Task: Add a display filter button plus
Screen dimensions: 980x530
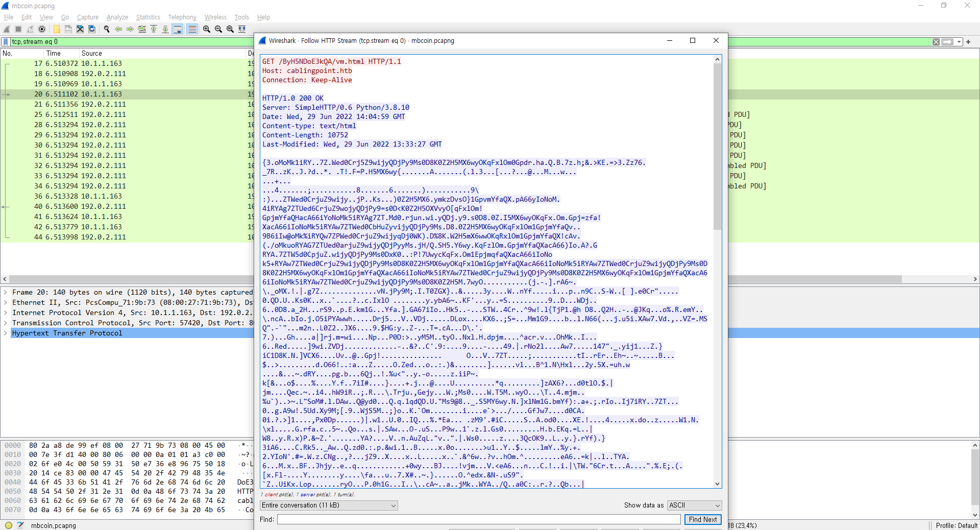Action: click(968, 42)
